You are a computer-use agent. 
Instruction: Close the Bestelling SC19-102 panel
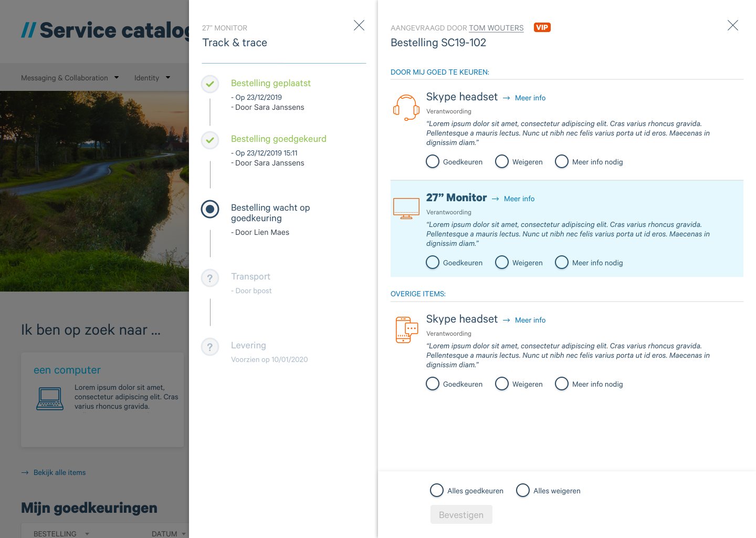(x=733, y=25)
